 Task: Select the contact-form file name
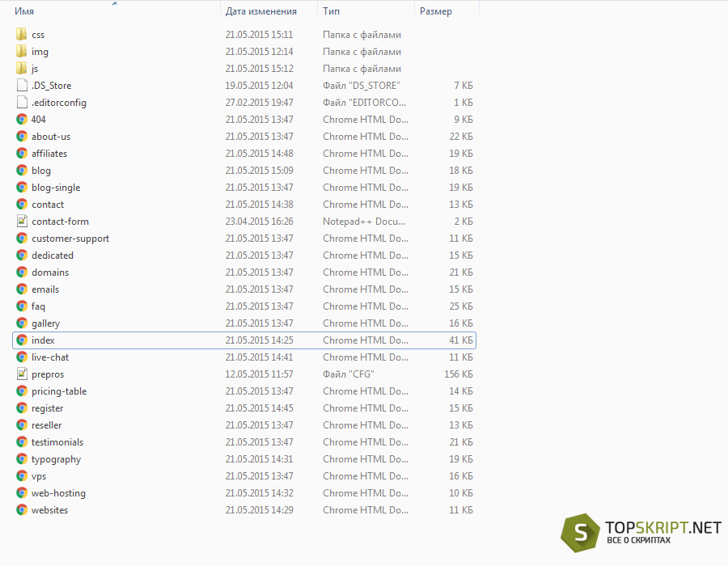60,222
